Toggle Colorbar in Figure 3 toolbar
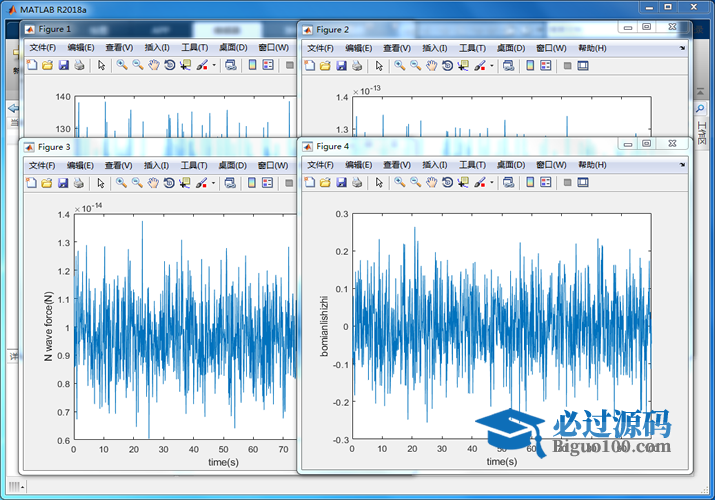 pyautogui.click(x=252, y=183)
